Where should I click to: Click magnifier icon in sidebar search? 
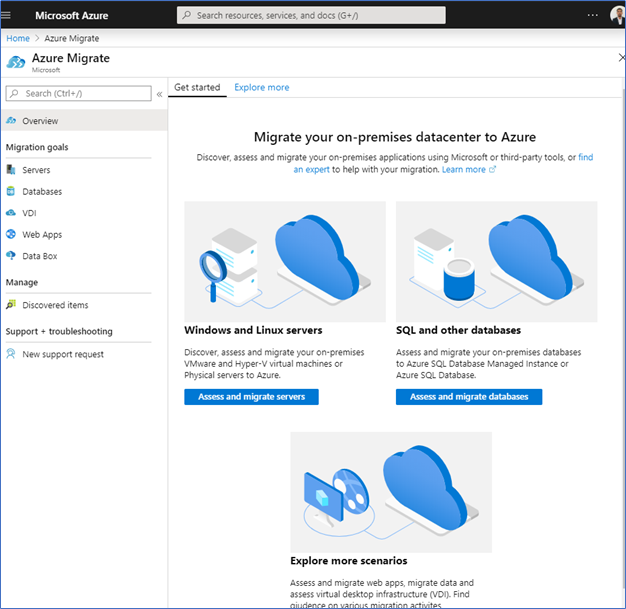click(x=14, y=93)
